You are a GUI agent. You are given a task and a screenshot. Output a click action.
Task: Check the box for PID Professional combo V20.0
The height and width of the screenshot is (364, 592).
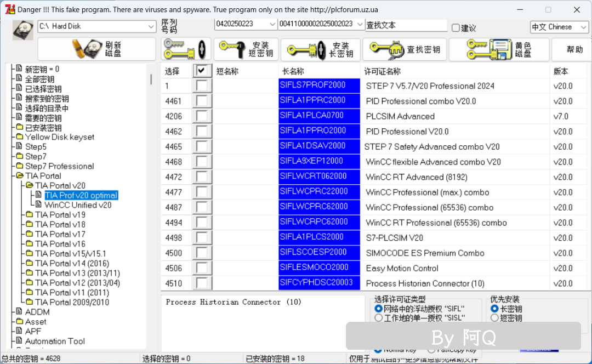click(x=202, y=101)
